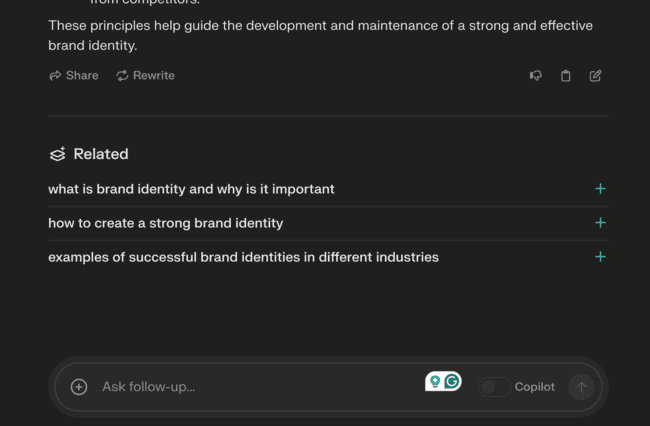Click the green lightbulb suggestion icon
The image size is (650, 426).
click(435, 381)
